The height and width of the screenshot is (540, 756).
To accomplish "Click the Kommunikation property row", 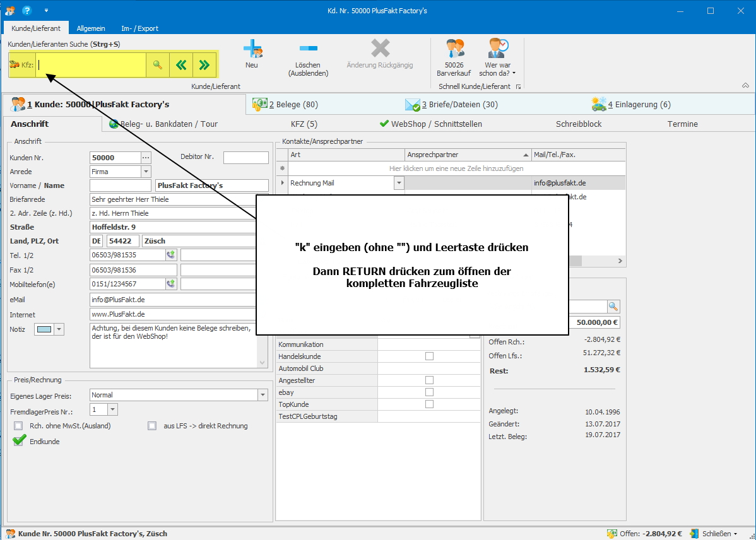I will tap(379, 344).
